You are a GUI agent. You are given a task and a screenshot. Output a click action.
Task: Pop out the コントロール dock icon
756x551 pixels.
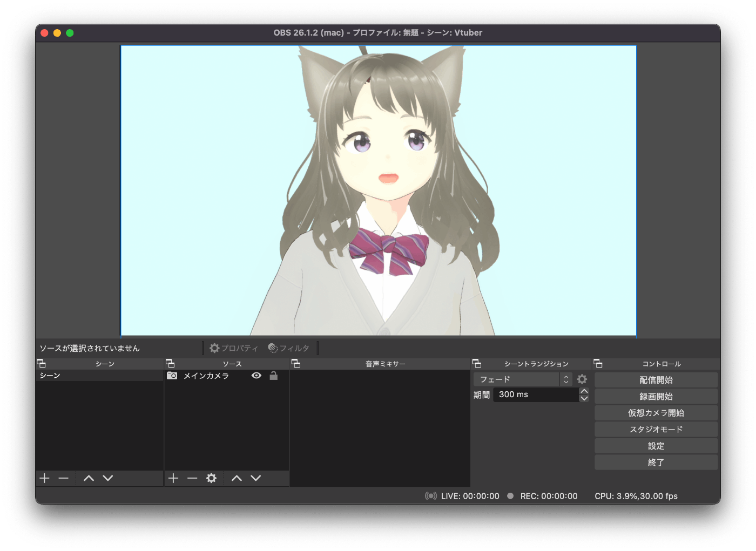point(598,364)
